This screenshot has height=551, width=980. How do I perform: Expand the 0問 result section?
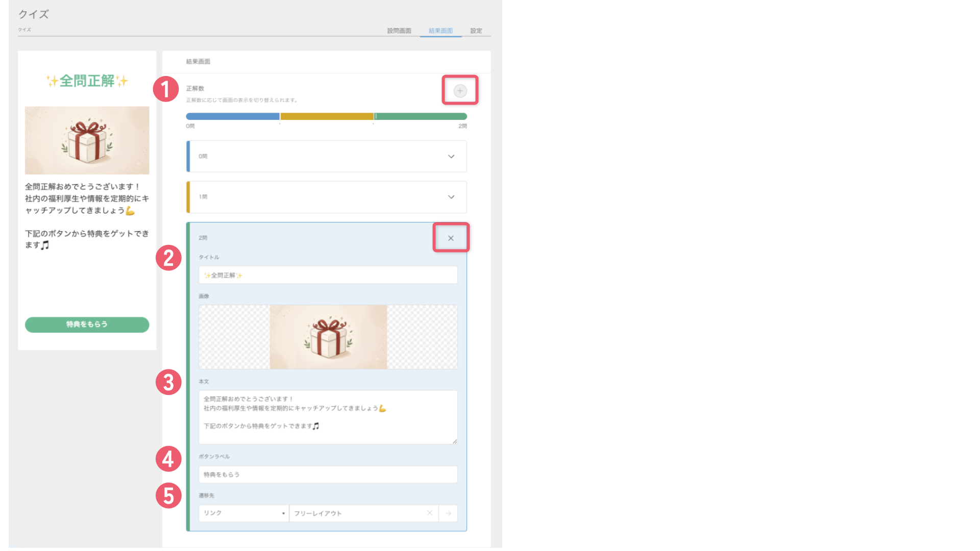(x=327, y=156)
